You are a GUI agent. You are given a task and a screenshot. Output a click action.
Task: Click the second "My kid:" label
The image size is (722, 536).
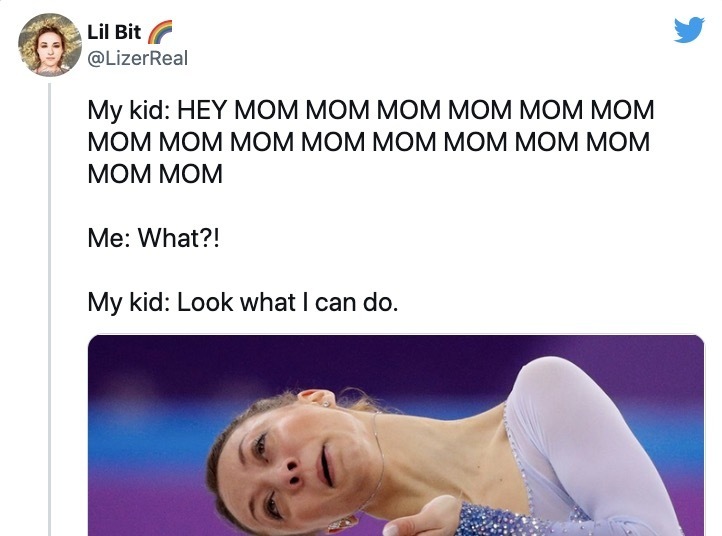128,303
